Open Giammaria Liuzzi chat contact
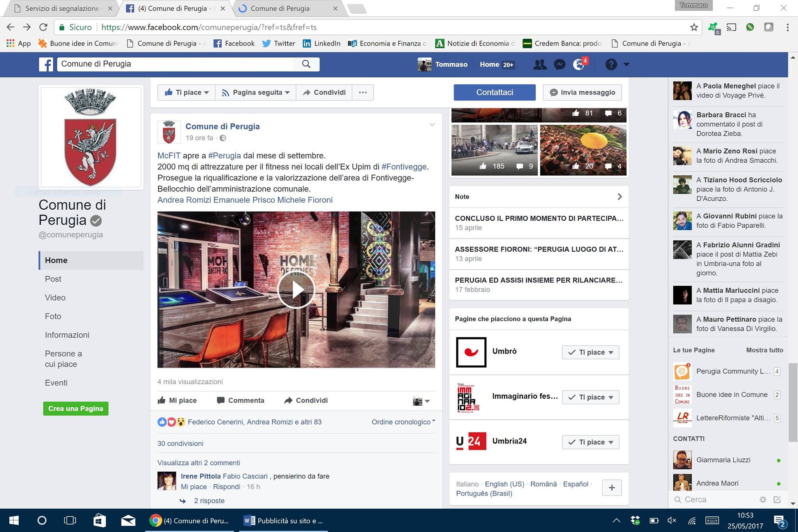This screenshot has width=798, height=532. [x=727, y=460]
